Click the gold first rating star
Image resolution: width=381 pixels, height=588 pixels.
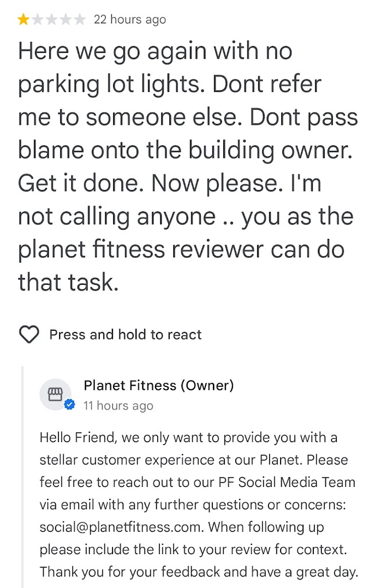click(24, 20)
